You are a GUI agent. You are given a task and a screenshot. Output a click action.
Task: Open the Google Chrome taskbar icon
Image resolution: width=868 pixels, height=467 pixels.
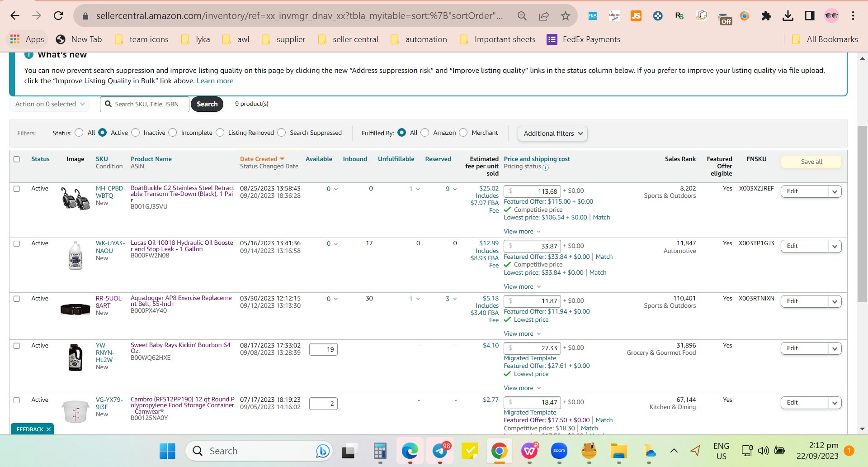pos(500,451)
